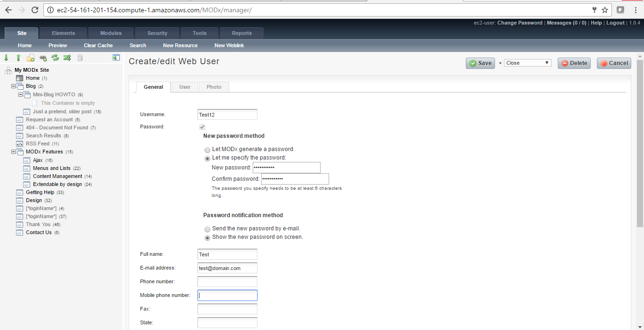644x330 pixels.
Task: Click the new weblink chain icon
Action: [x=43, y=58]
